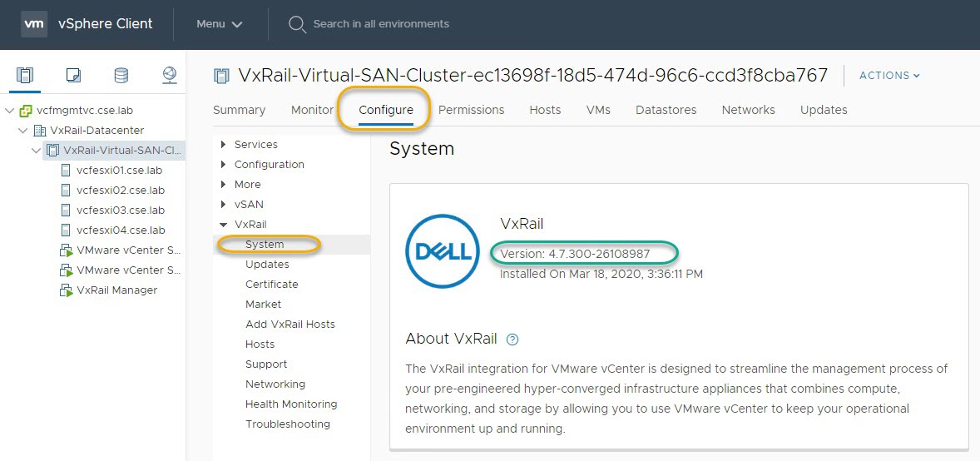Click the search magnifier icon
The width and height of the screenshot is (980, 461).
coord(297,24)
